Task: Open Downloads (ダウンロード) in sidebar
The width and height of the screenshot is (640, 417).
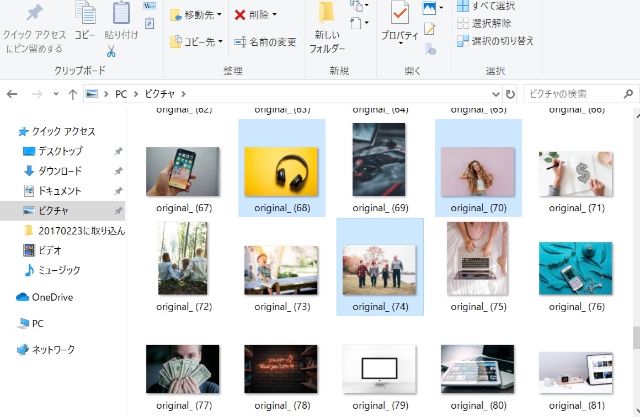Action: click(53, 171)
